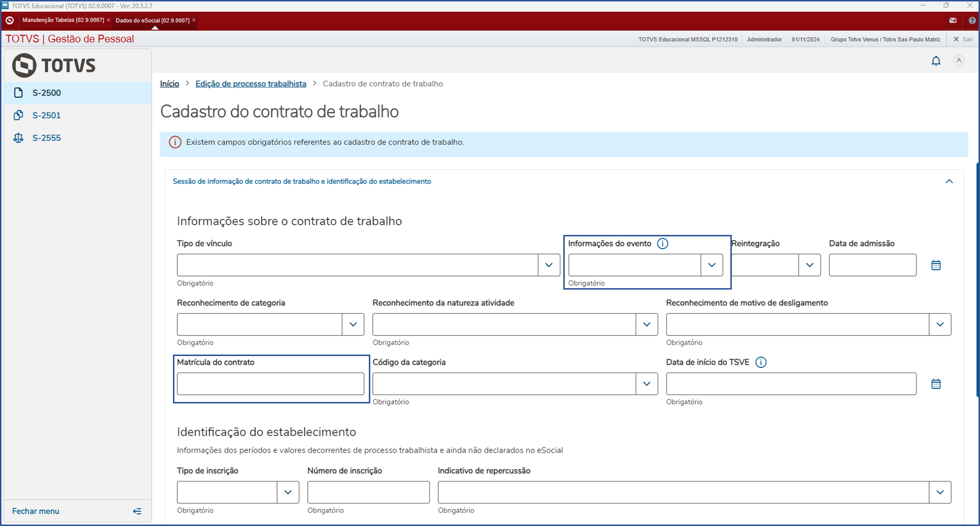Click Fechar menu at sidebar bottom
The height and width of the screenshot is (526, 980).
36,511
